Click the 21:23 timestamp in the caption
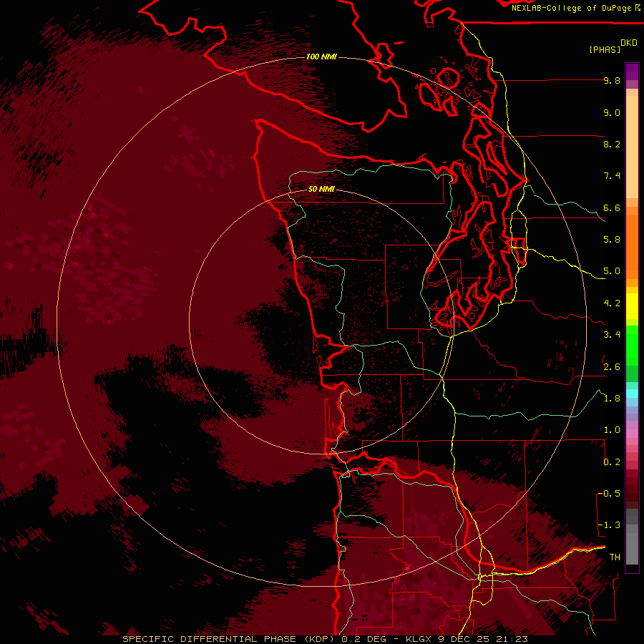Image resolution: width=644 pixels, height=644 pixels. [x=511, y=639]
